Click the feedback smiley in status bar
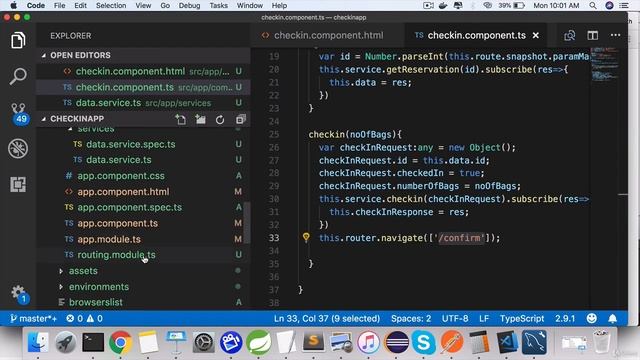This screenshot has width=640, height=360. (x=591, y=318)
